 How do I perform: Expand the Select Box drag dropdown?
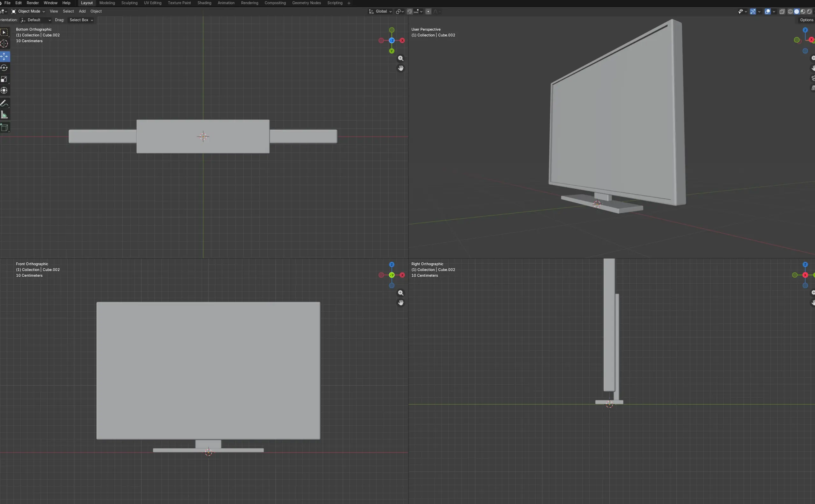pos(81,20)
